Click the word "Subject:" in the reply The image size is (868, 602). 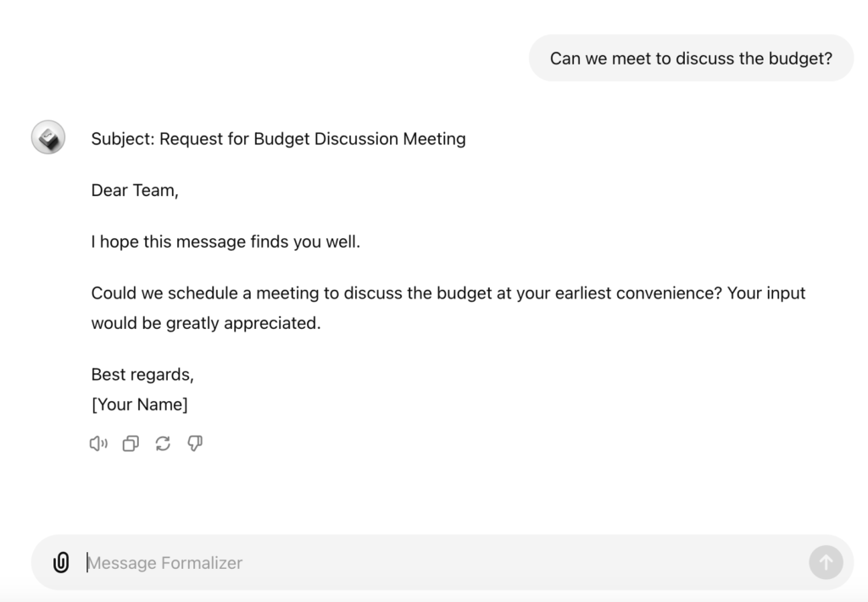tap(123, 138)
